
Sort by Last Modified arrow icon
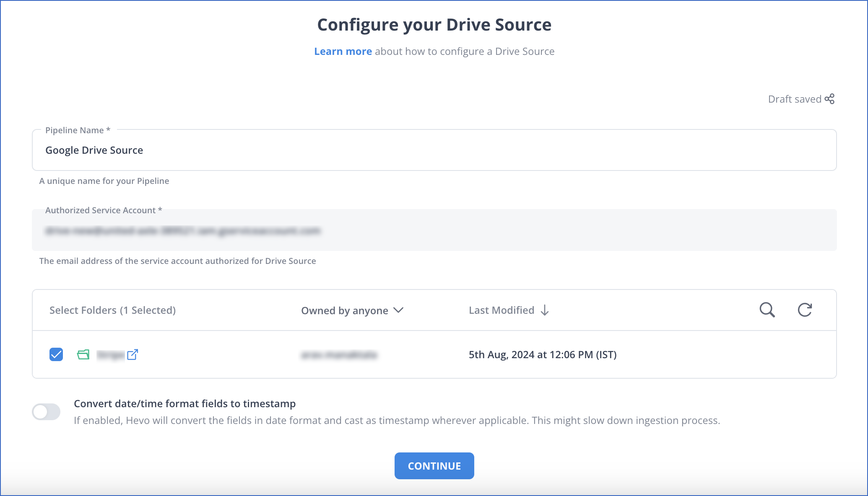(545, 310)
